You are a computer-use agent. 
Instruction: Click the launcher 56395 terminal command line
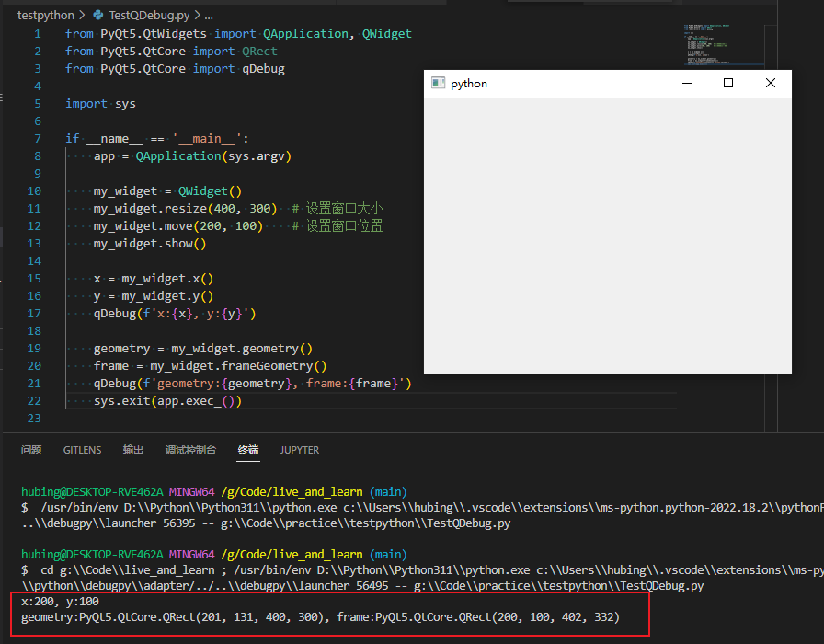[x=266, y=523]
